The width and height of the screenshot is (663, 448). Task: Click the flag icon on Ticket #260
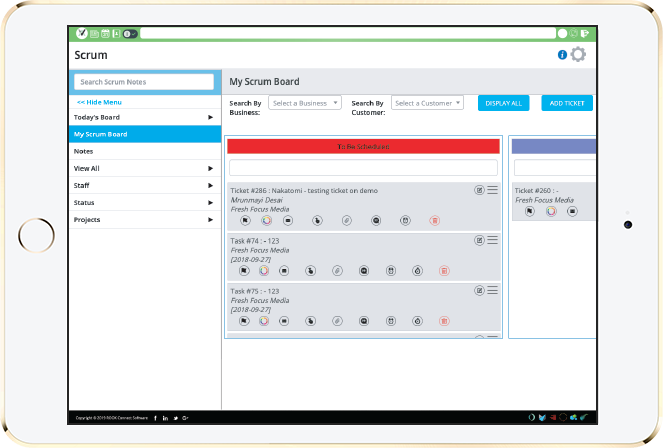(x=529, y=211)
